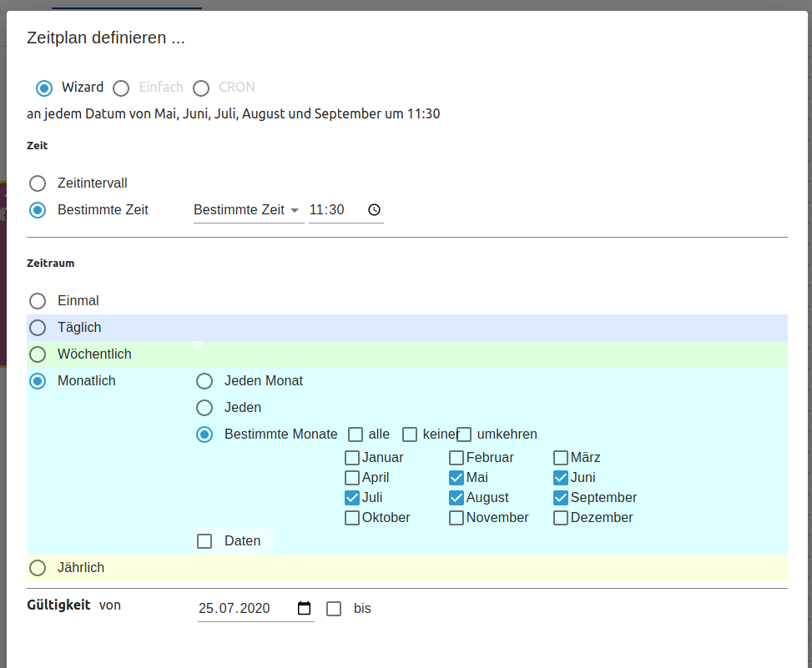Enable the Dezember checkbox
Screen dimensions: 812x668
click(561, 518)
